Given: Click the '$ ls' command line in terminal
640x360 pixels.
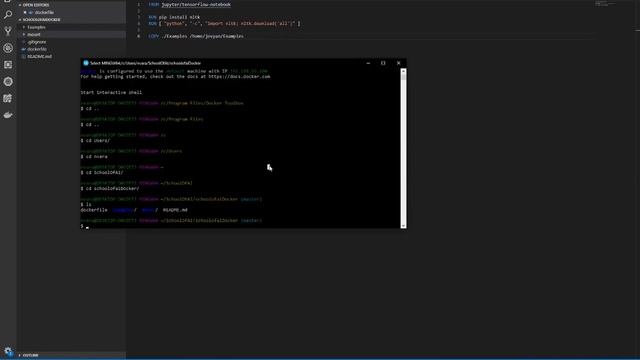Looking at the screenshot, I should click(x=86, y=204).
